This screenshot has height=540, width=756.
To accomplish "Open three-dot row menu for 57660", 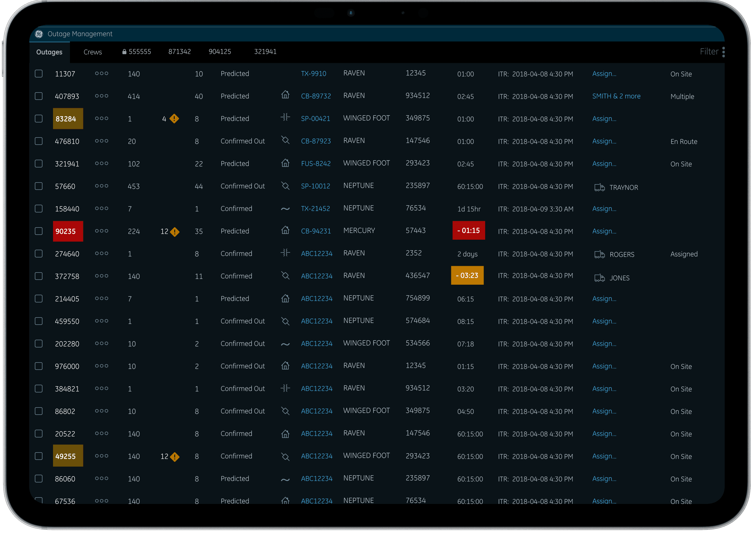I will click(102, 186).
